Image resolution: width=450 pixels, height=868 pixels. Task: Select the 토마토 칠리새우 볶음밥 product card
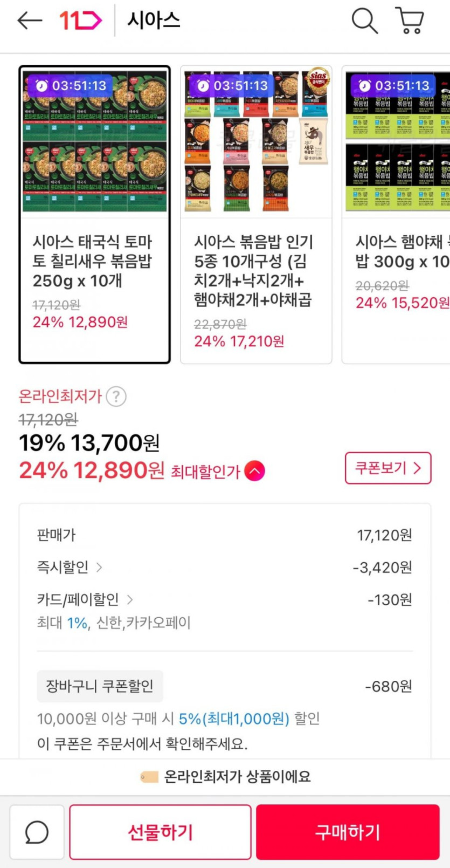[94, 215]
